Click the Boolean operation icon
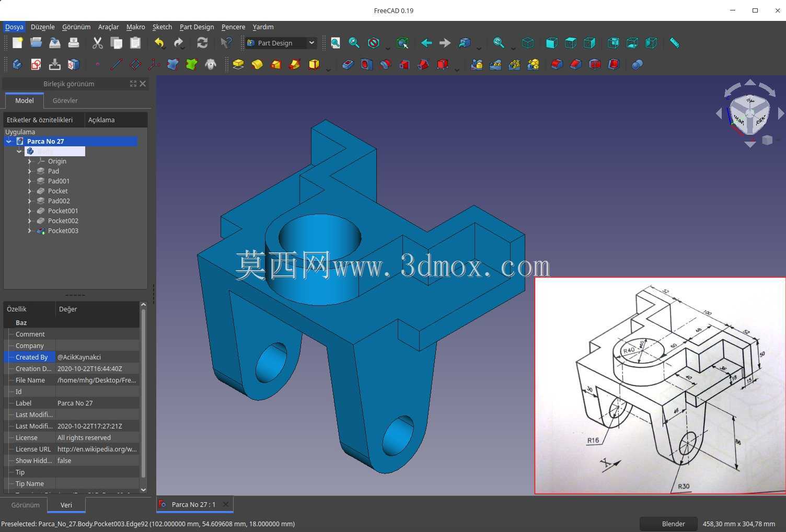This screenshot has height=532, width=786. click(x=637, y=64)
